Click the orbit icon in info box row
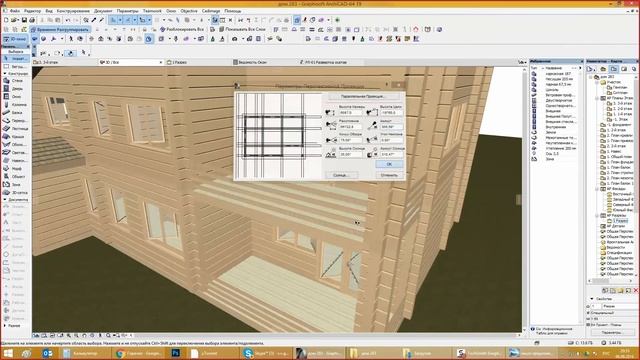 pyautogui.click(x=71, y=53)
